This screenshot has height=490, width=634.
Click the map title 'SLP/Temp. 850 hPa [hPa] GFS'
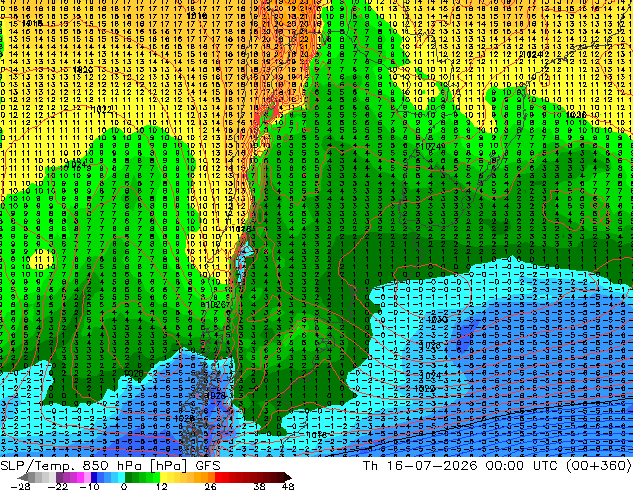[x=110, y=466]
